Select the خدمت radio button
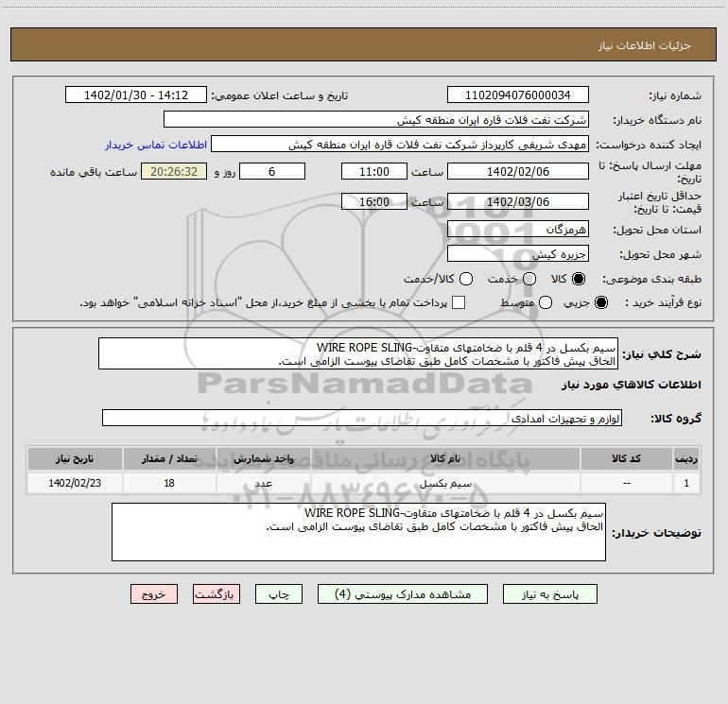The height and width of the screenshot is (704, 728). click(529, 279)
